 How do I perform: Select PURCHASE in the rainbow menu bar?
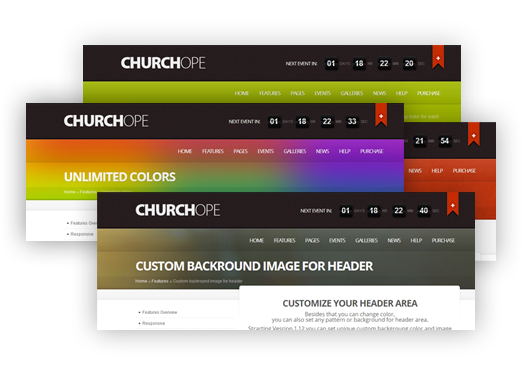click(x=372, y=151)
